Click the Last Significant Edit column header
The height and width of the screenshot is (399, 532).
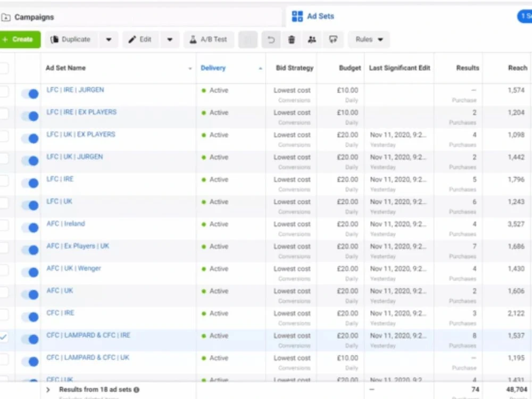click(x=400, y=68)
